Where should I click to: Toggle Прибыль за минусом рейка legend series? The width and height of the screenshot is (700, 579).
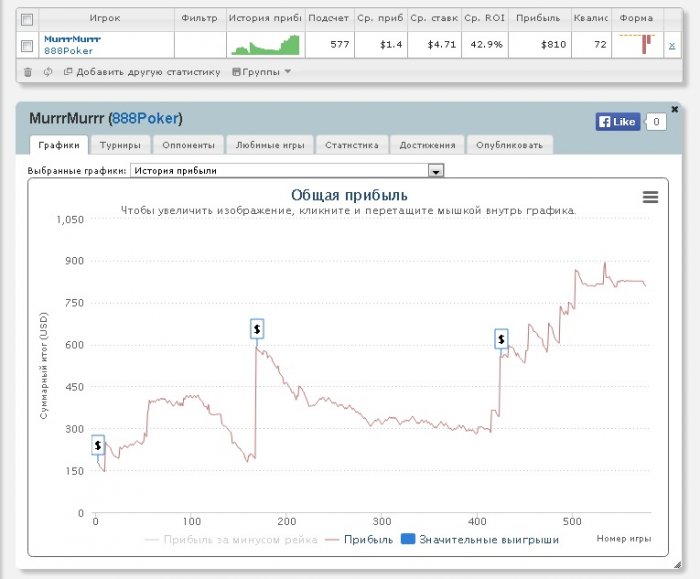tap(231, 540)
